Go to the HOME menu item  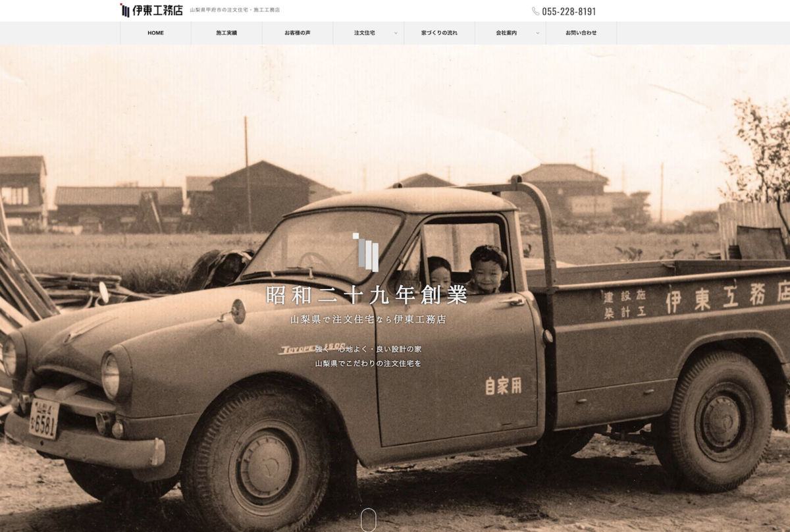point(155,33)
